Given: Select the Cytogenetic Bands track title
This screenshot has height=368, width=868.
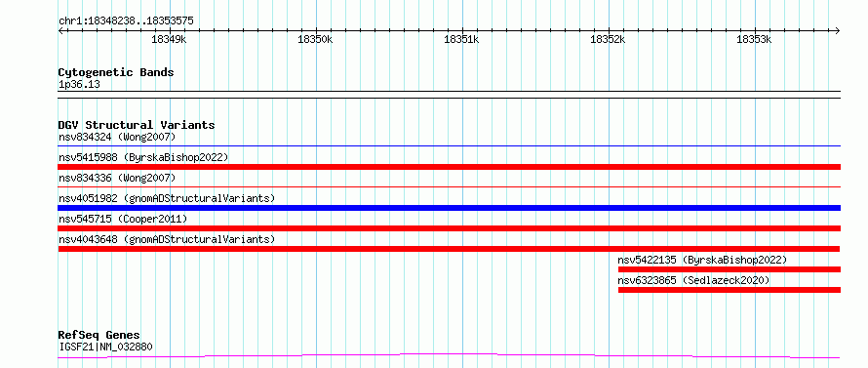Looking at the screenshot, I should (x=116, y=72).
